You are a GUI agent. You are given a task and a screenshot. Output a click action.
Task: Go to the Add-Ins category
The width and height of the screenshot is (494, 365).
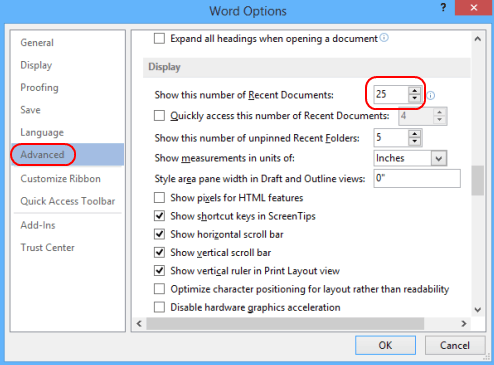68,225
